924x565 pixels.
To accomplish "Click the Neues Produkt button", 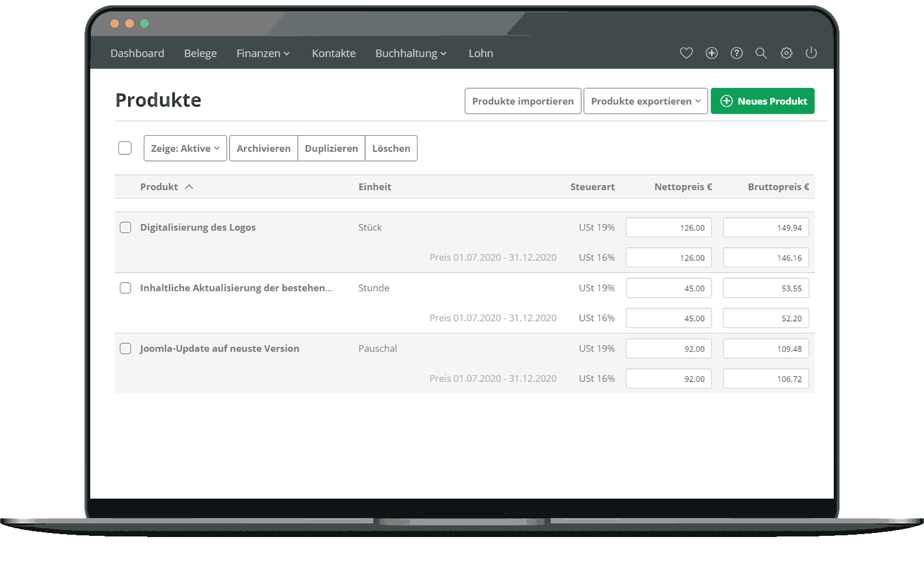I will click(762, 101).
